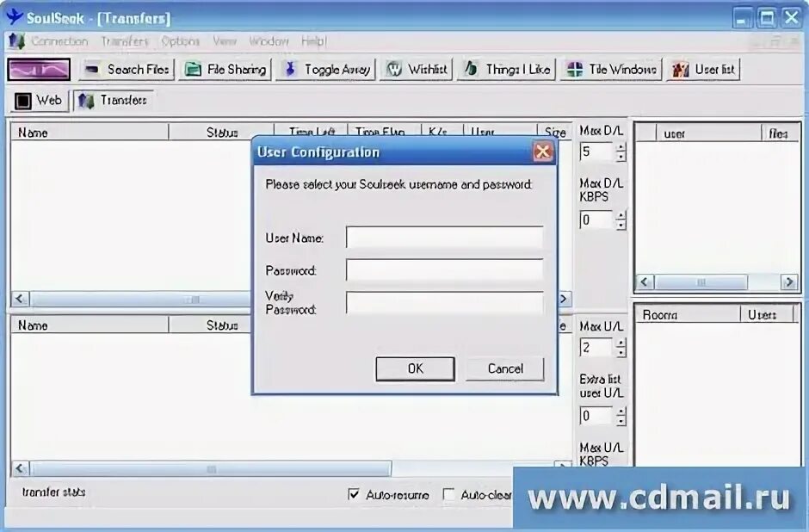Open the Options menu
This screenshot has width=809, height=532.
pos(180,41)
